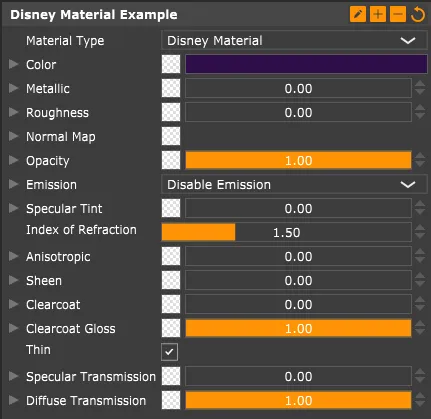Click the Sheen texture slot checker box
431x419 pixels.
point(171,280)
